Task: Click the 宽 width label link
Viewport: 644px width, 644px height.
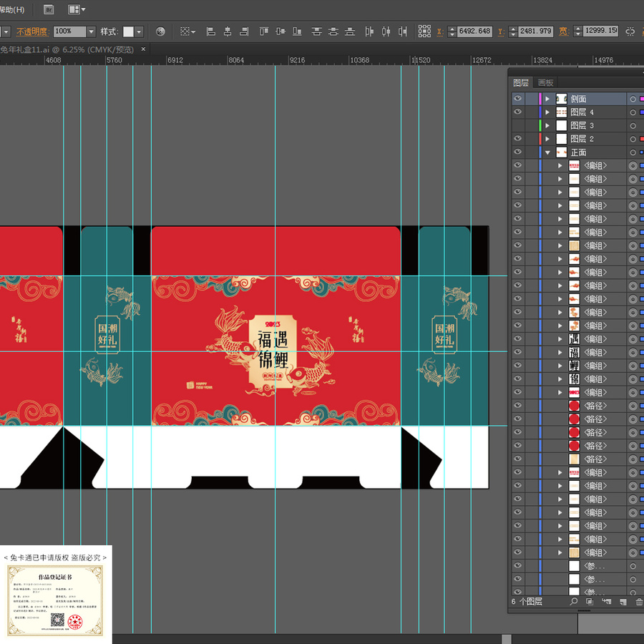Action: coord(564,31)
